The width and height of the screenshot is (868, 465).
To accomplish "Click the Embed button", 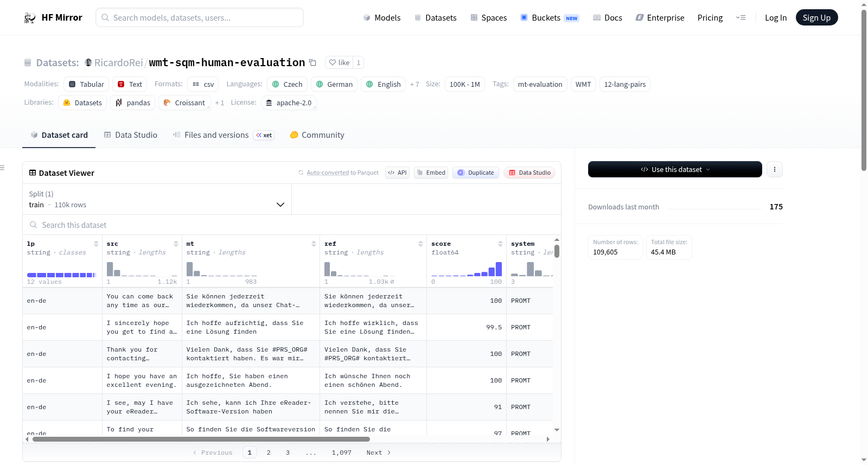I will [431, 173].
